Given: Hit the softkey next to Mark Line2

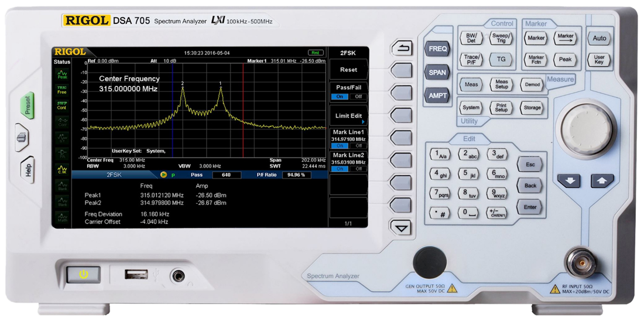Looking at the screenshot, I should [401, 160].
